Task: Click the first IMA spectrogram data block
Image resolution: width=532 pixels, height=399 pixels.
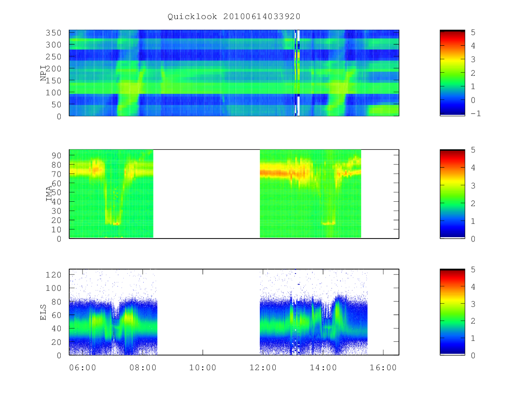Action: pyautogui.click(x=111, y=194)
